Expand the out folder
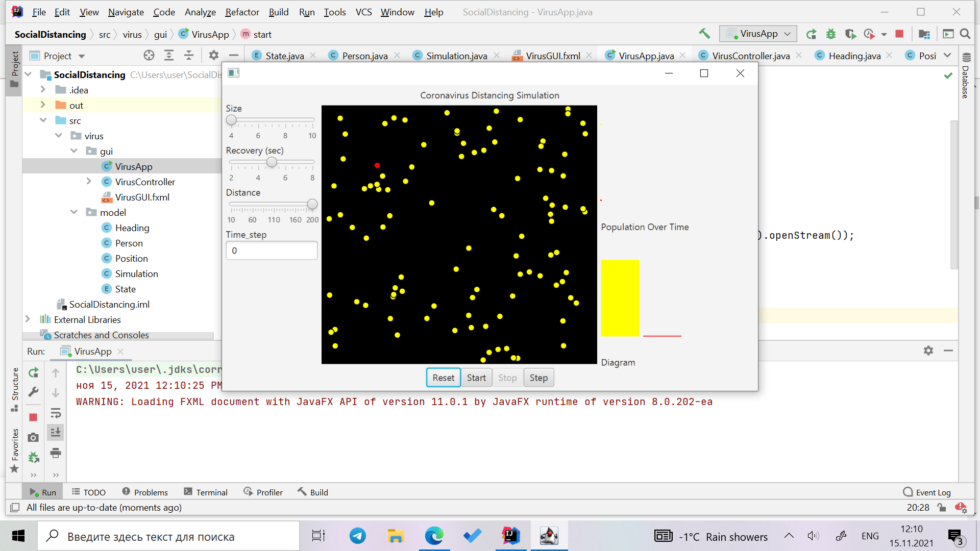Screen dimensions: 980x551 [x=43, y=105]
